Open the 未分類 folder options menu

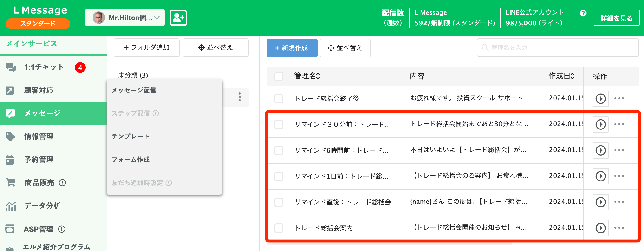point(239,97)
